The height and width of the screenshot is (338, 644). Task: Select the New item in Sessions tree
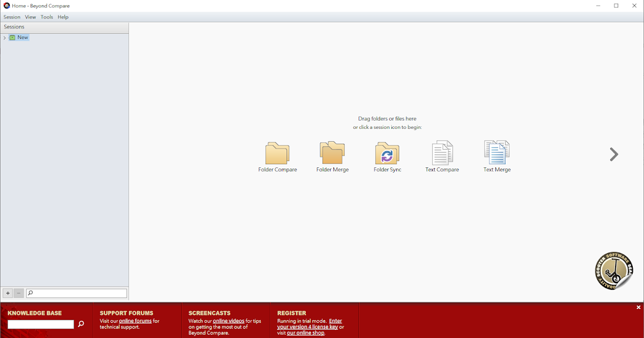click(23, 38)
